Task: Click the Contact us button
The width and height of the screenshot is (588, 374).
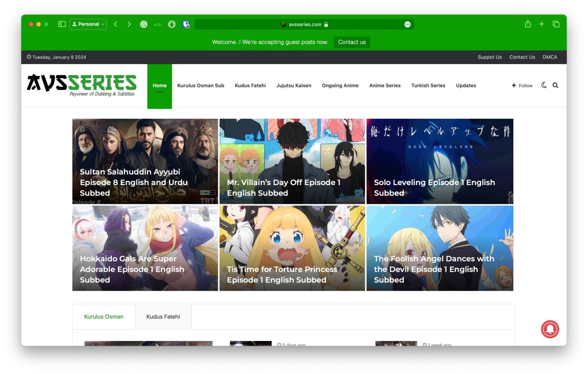Action: [x=352, y=42]
